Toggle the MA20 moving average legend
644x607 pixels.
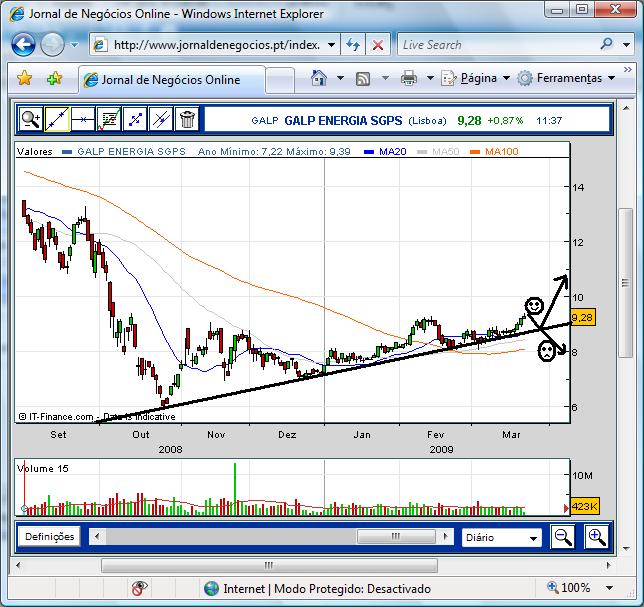coord(385,152)
